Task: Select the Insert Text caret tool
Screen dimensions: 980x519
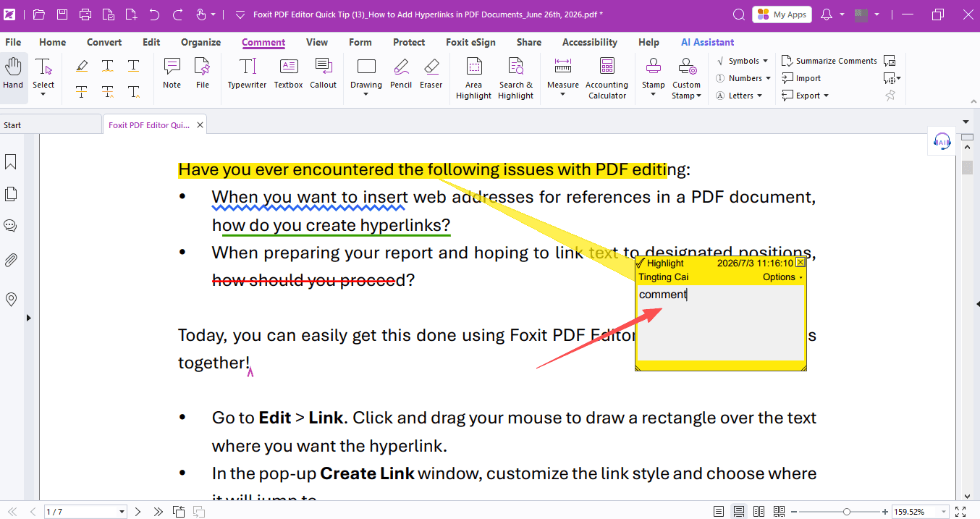Action: coord(134,92)
